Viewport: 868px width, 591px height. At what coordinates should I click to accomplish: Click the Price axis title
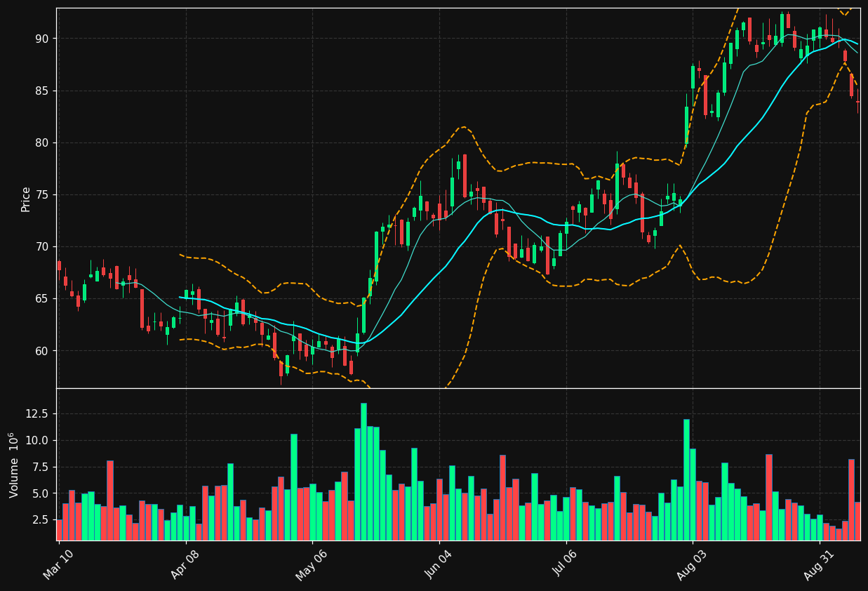tap(26, 199)
